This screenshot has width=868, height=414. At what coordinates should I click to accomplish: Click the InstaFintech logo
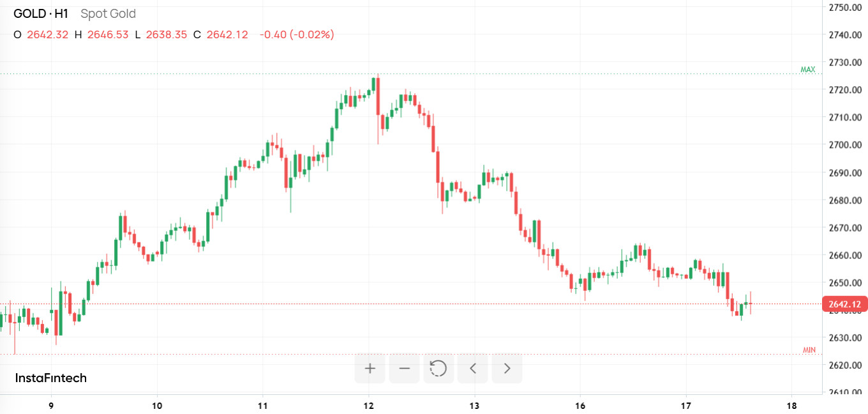pyautogui.click(x=51, y=378)
